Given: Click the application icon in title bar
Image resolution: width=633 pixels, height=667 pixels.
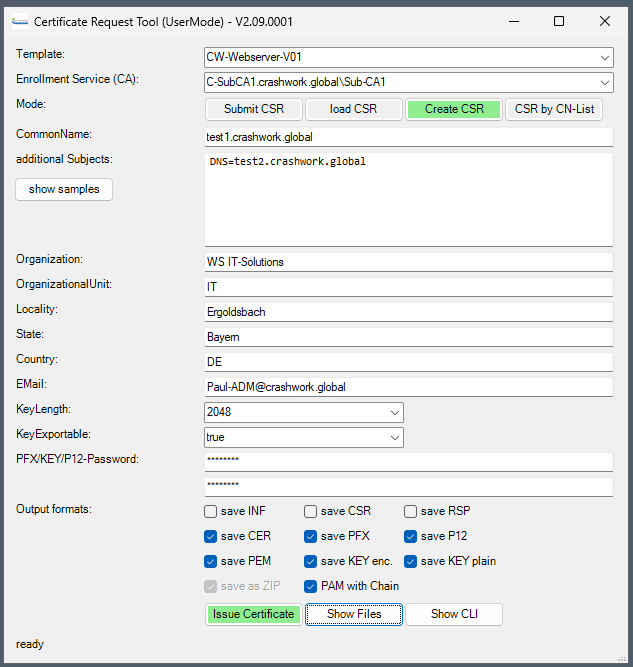Looking at the screenshot, I should tap(20, 21).
